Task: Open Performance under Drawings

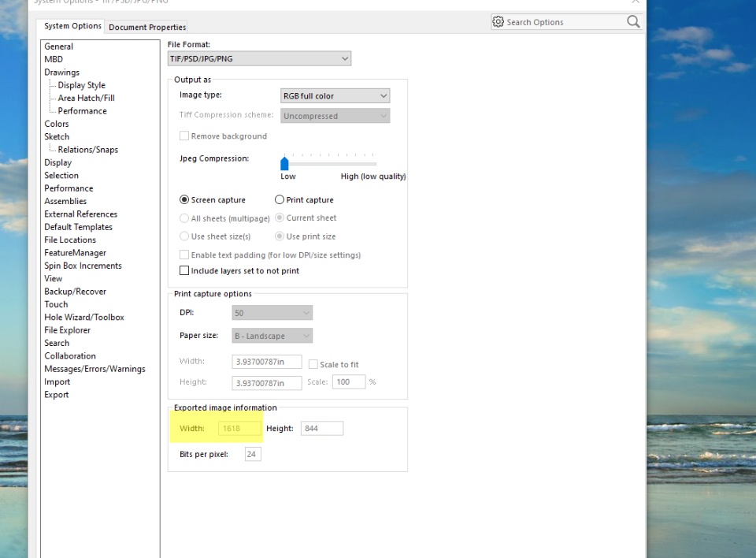Action: click(83, 111)
